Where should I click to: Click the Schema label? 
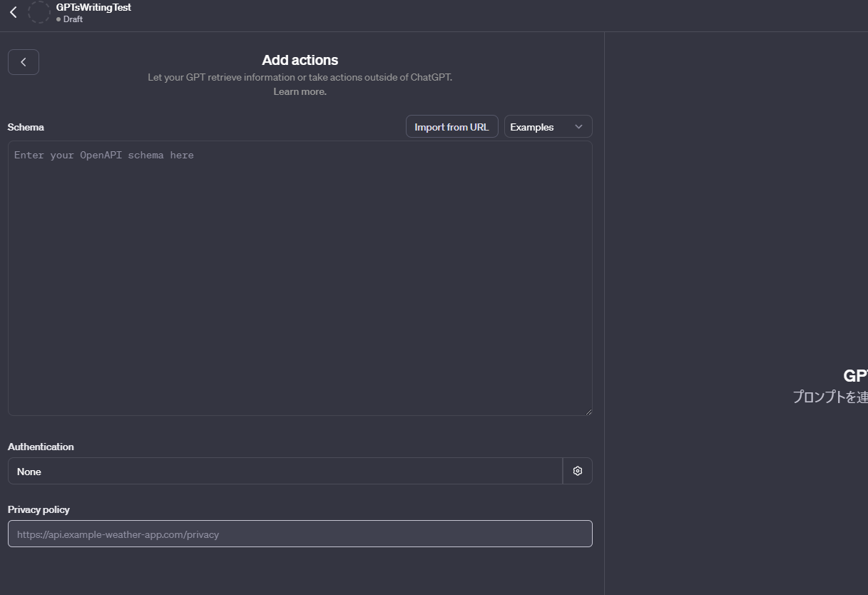(26, 127)
